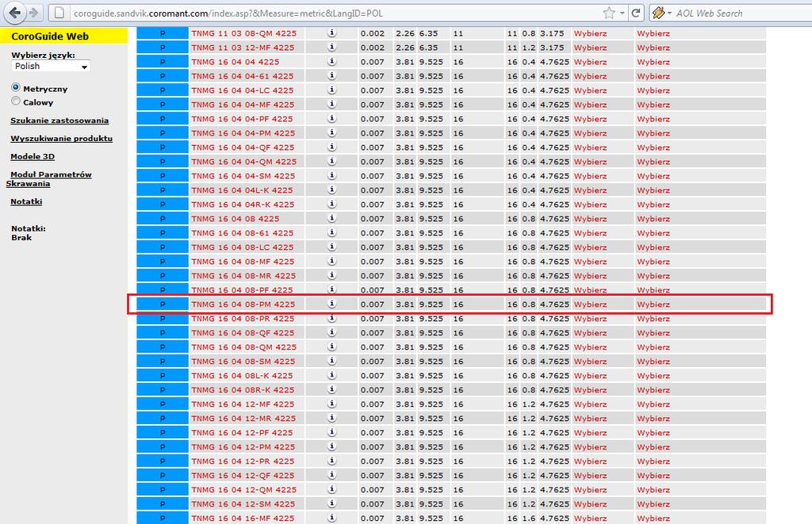First Wybierz link in TNMG 16 04 08-PM row

pos(590,304)
